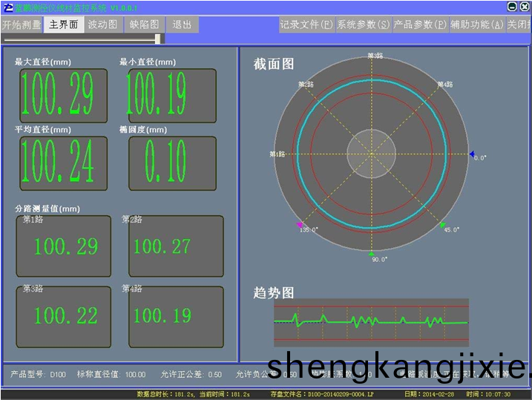The width and height of the screenshot is (532, 400).
Task: Open the 产品参数(P) menu
Action: 420,24
